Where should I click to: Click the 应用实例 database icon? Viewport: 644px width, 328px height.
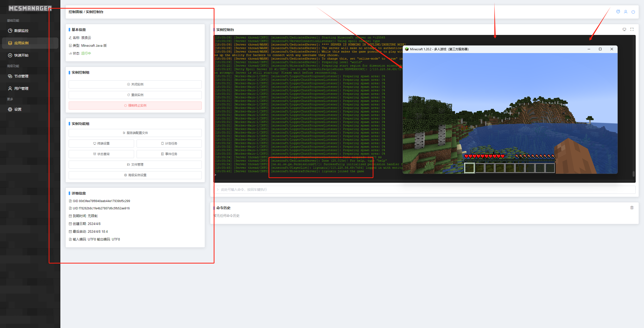point(10,43)
